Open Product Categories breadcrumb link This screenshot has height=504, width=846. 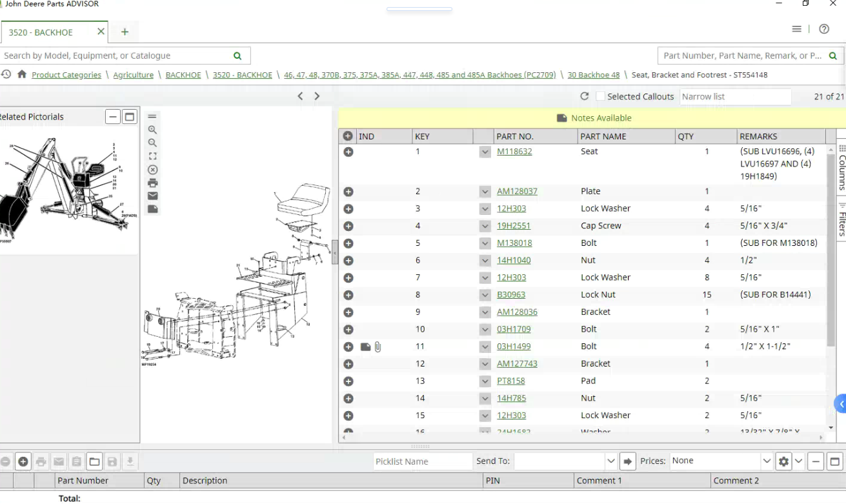(66, 75)
